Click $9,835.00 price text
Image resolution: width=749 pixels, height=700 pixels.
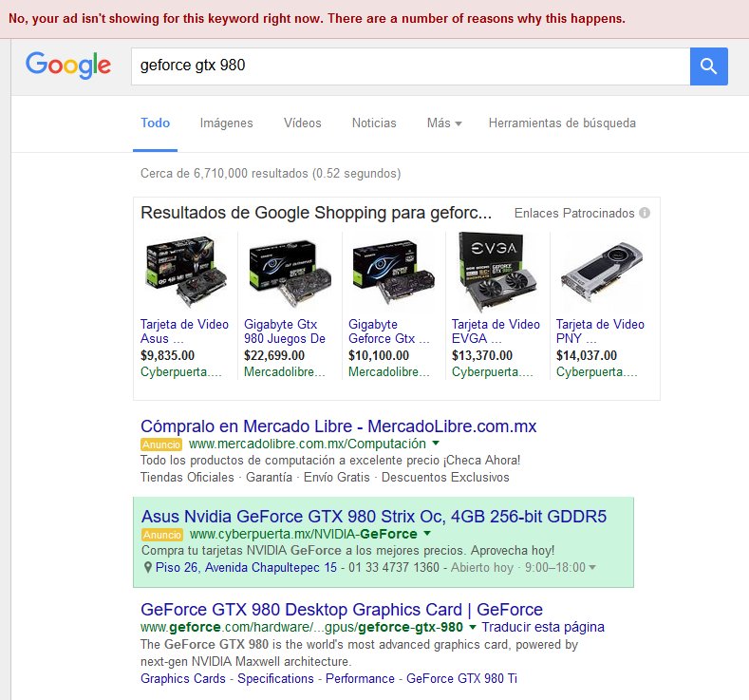click(x=168, y=355)
